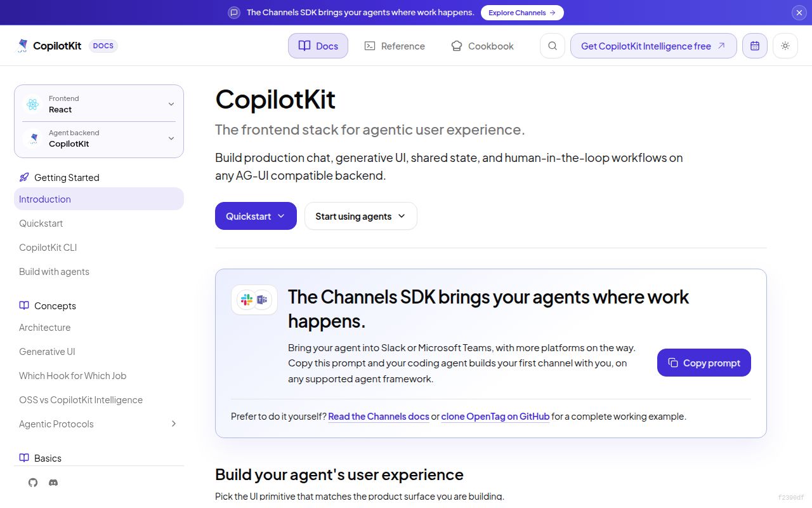
Task: Open clone OpenTag on GitHub link
Action: [495, 417]
